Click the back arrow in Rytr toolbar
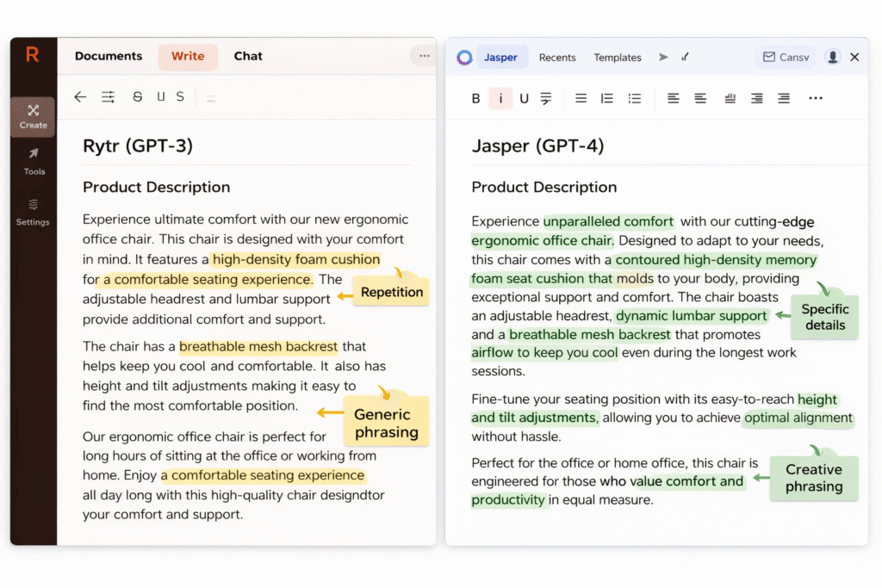 80,96
